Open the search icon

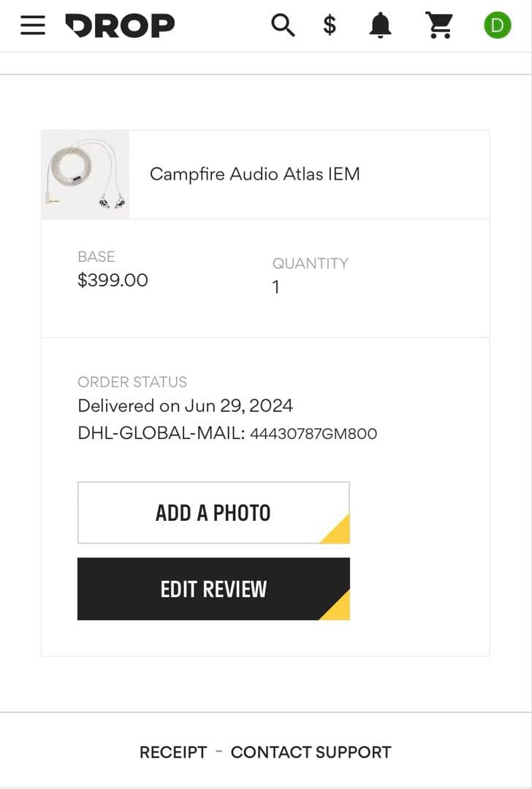pyautogui.click(x=283, y=25)
